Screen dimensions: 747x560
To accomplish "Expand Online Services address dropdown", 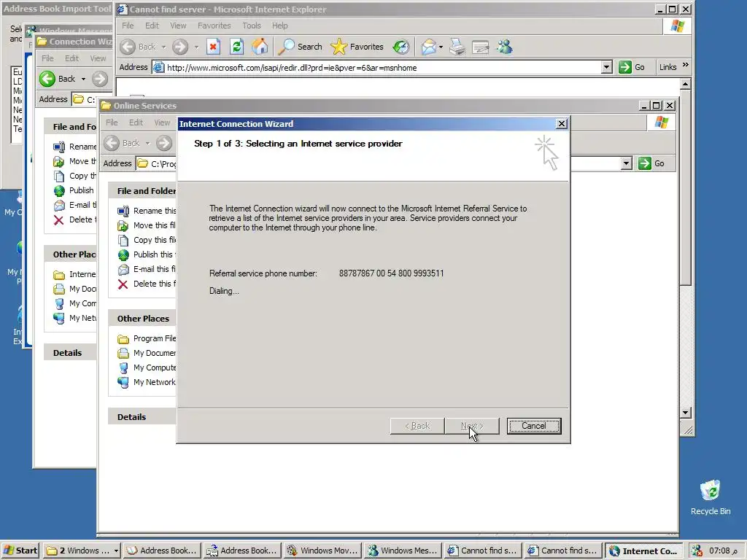I will (627, 163).
